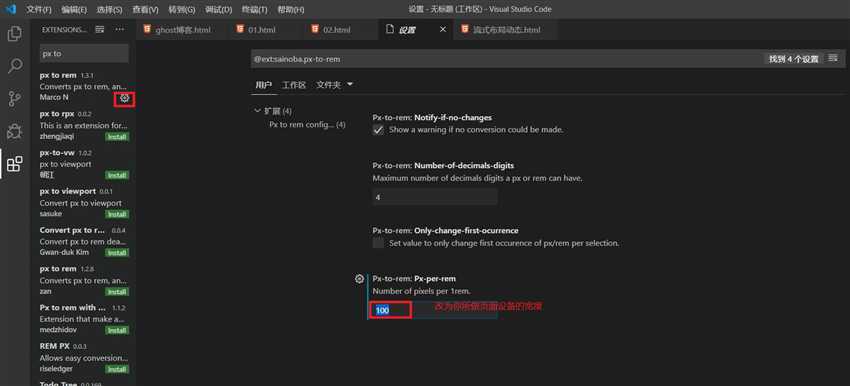Switch to the 01.html tab

point(267,30)
